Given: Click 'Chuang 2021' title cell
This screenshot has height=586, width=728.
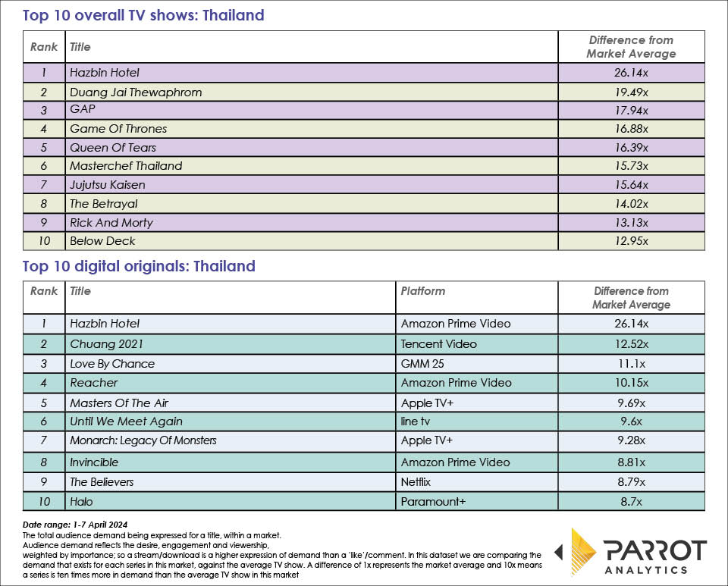Looking at the screenshot, I should 231,344.
